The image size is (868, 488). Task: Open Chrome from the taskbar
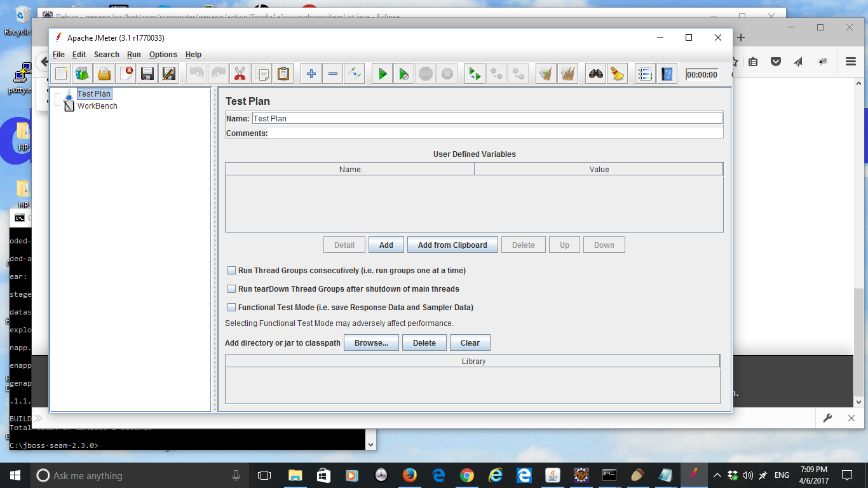[467, 475]
